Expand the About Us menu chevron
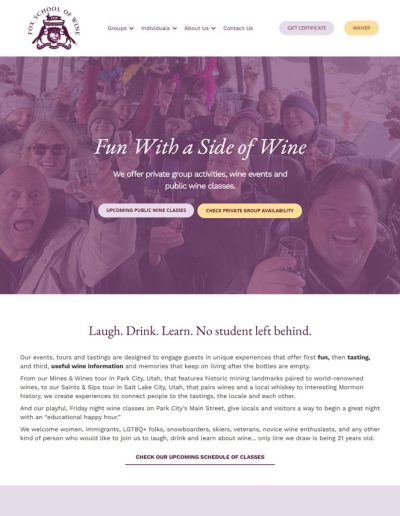The height and width of the screenshot is (516, 400). 213,28
